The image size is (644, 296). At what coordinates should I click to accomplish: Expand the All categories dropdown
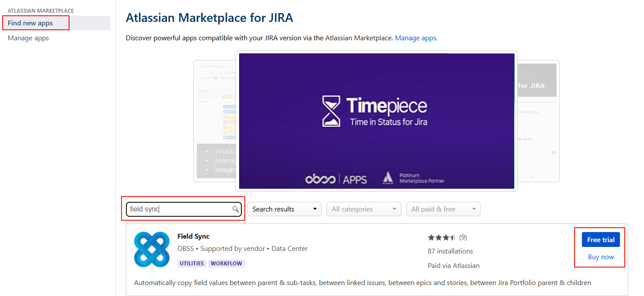(364, 209)
